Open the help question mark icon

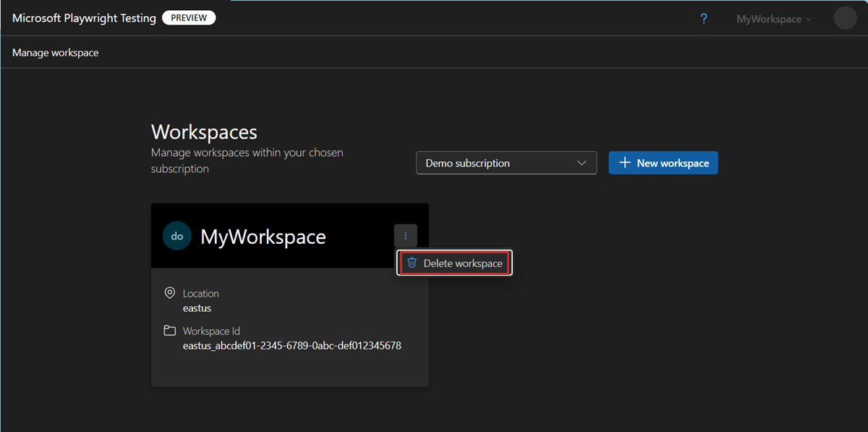pos(704,19)
